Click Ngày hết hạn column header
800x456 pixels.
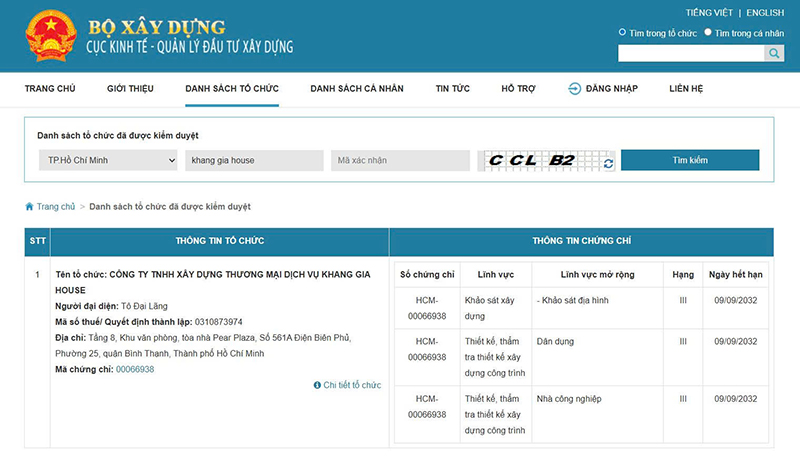pyautogui.click(x=736, y=274)
